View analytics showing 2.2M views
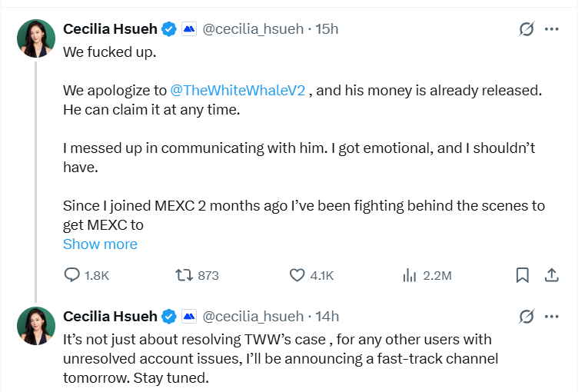 410,275
